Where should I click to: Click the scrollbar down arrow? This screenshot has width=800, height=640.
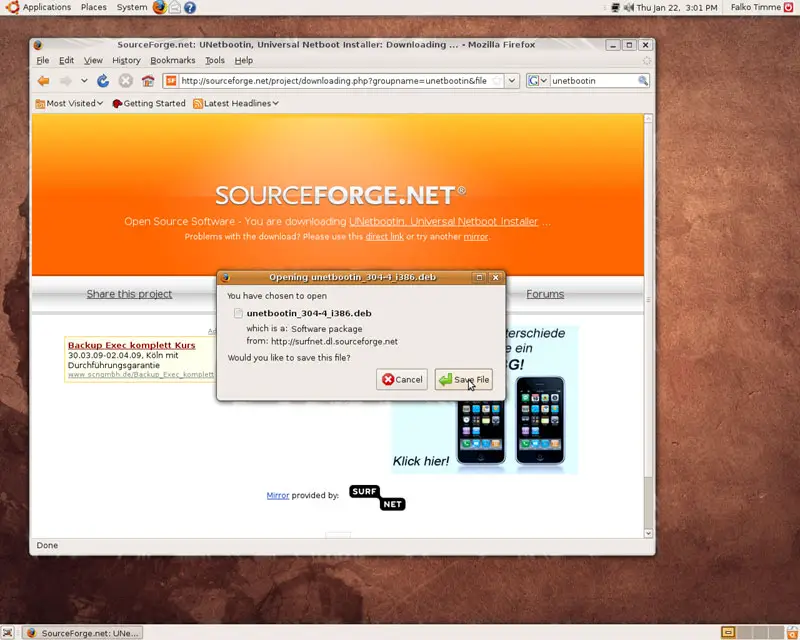click(x=648, y=533)
